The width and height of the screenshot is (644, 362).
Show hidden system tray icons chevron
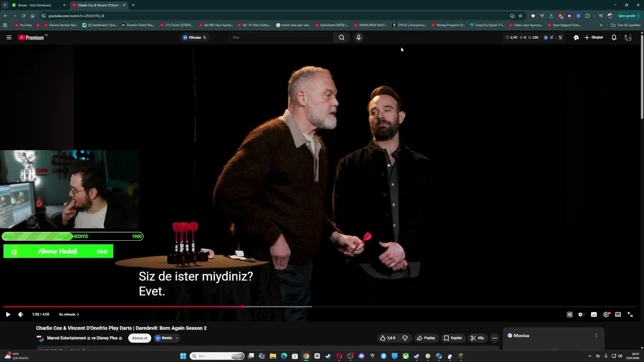[590, 356]
